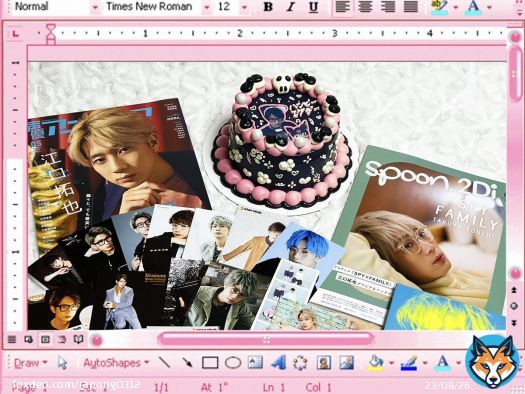Click horizontal scrollbar left button

tap(97, 340)
